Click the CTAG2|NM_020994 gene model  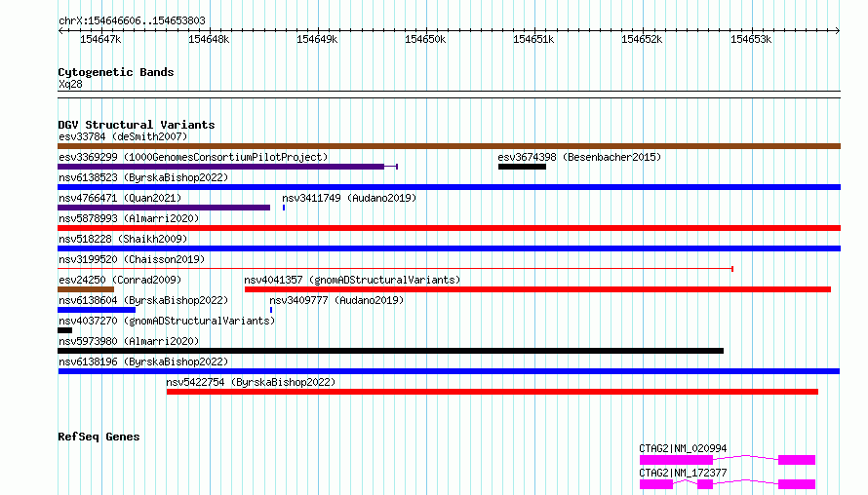728,460
